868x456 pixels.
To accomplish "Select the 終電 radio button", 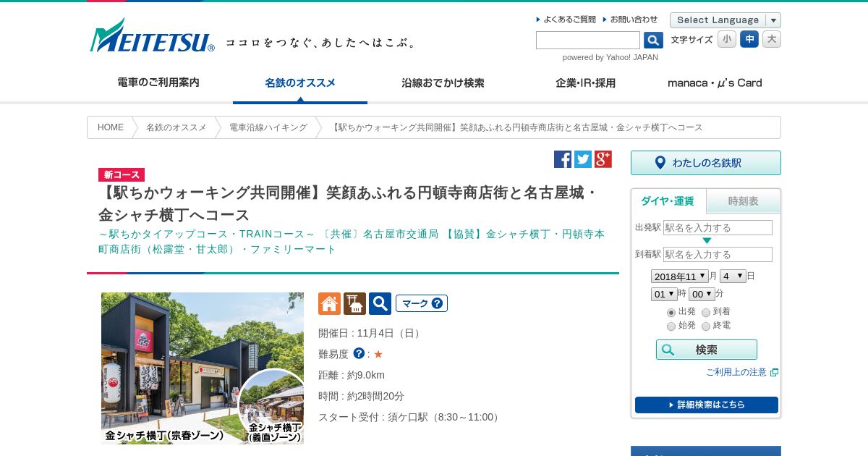I will (x=706, y=326).
